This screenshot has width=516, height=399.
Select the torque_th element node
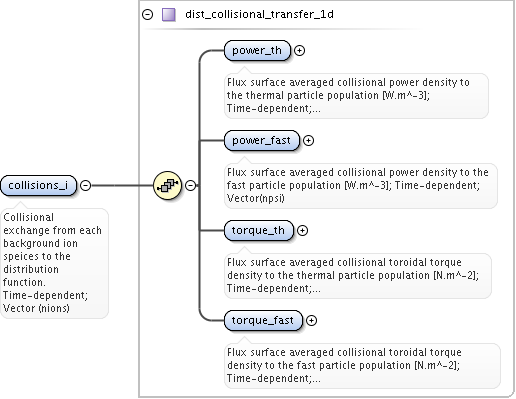259,230
